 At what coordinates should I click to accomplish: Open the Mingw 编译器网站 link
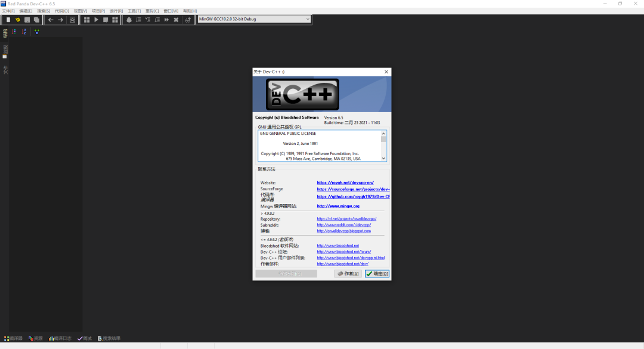pos(338,206)
